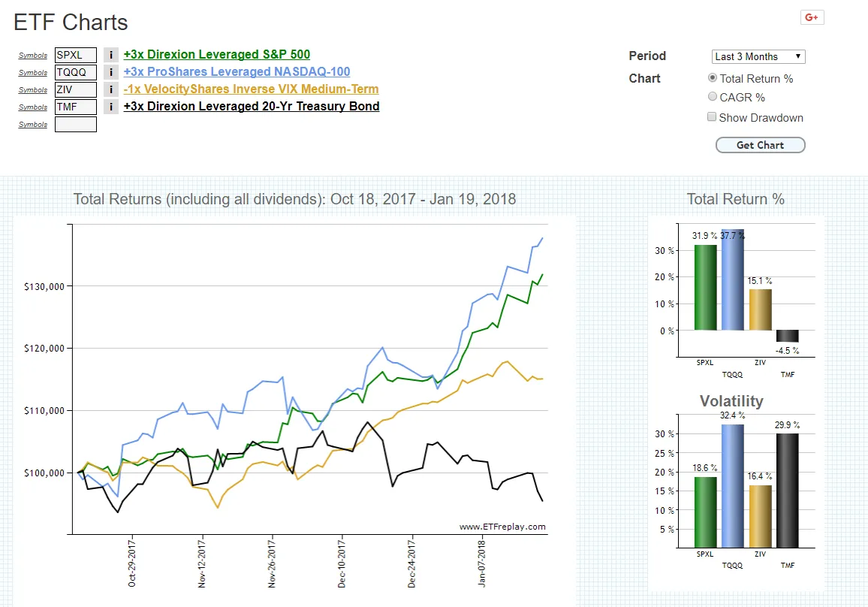Focus the ZIV symbol input field
Image resolution: width=868 pixels, height=607 pixels.
(76, 89)
